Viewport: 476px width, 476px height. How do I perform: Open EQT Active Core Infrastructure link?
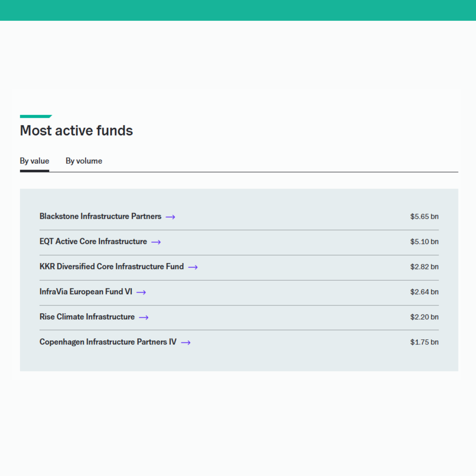pyautogui.click(x=93, y=241)
